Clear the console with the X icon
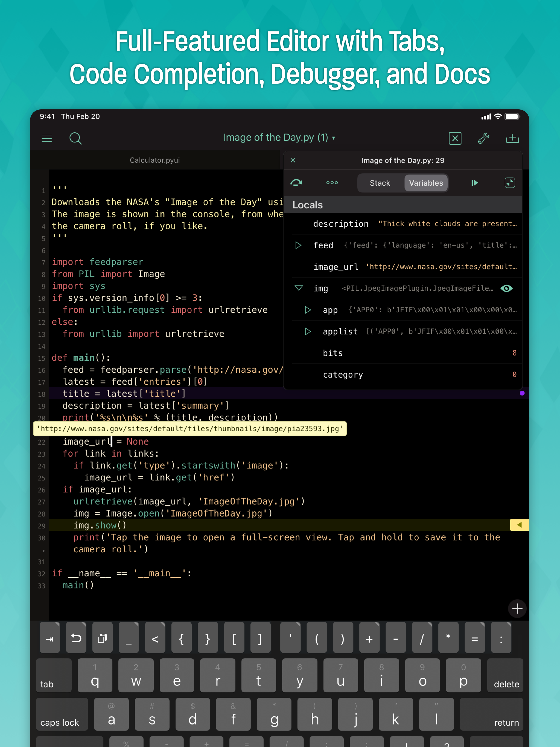Screen dimensions: 560x747 455,138
